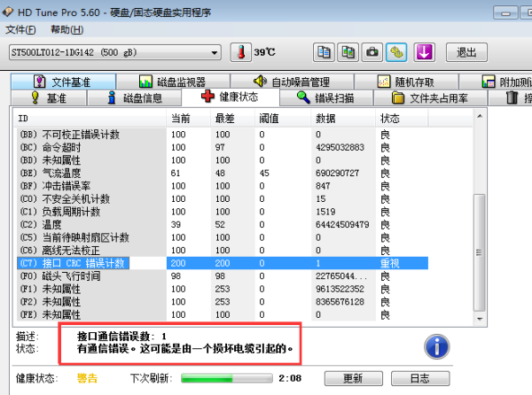The image size is (532, 395).
Task: Click the 当前 column header
Action: pyautogui.click(x=189, y=119)
